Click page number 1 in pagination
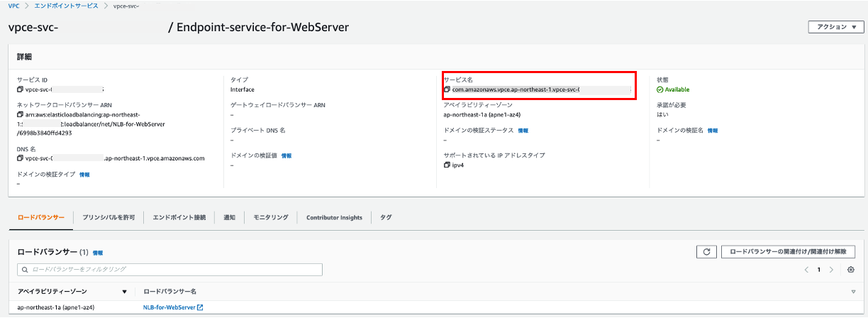This screenshot has height=318, width=868. coord(818,270)
